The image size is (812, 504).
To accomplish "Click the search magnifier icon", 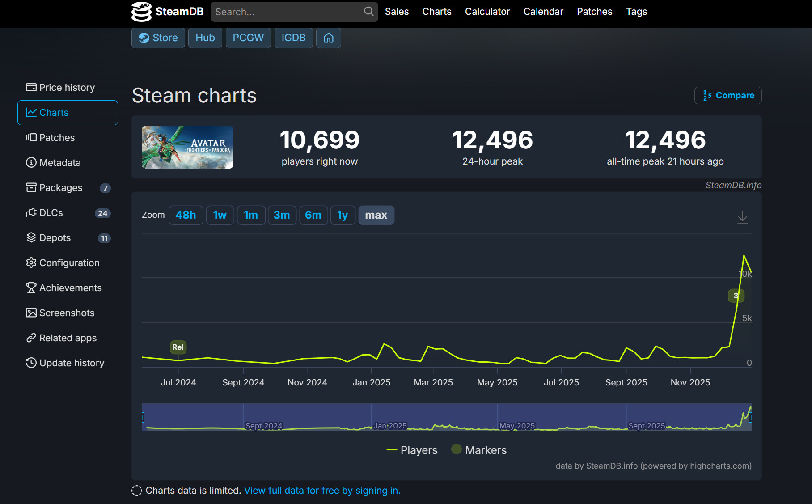I will [x=368, y=12].
